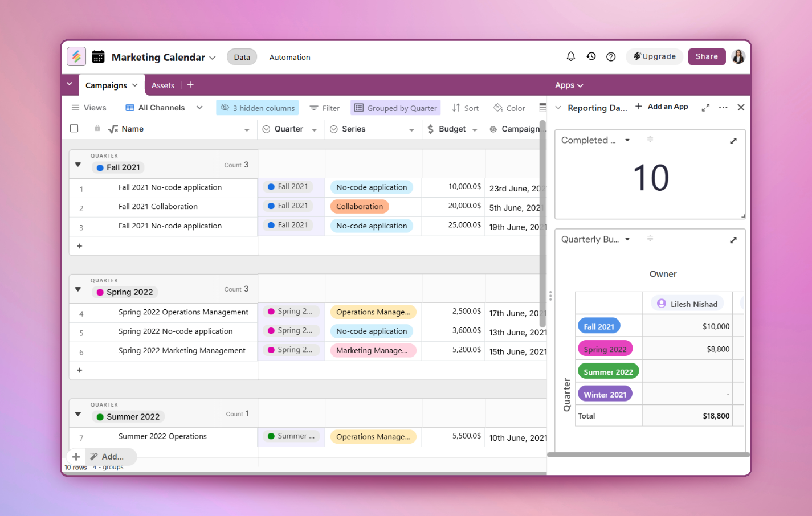Screen dimensions: 812x516
Task: Tick the select-all rows checkbox
Action: pos(74,129)
